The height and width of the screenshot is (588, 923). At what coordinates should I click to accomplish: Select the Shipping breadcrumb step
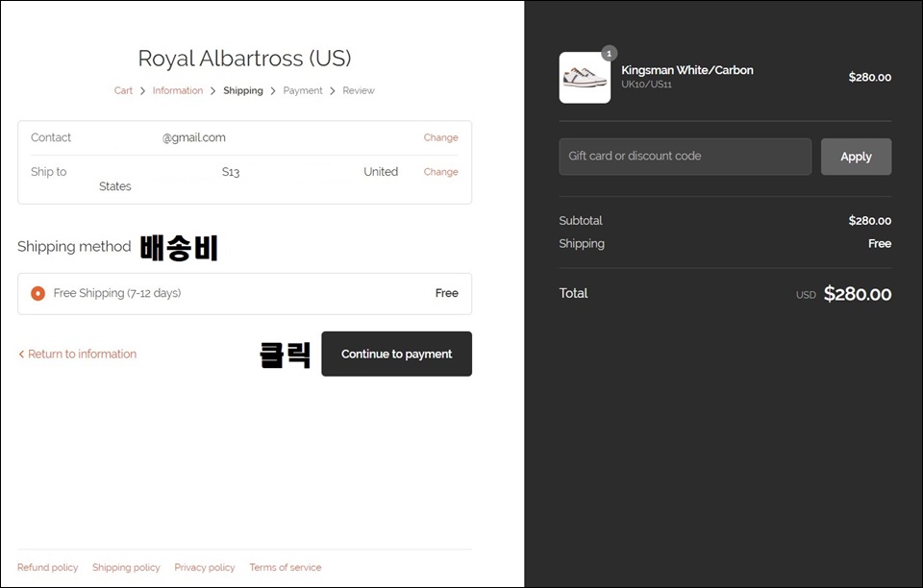pos(243,90)
